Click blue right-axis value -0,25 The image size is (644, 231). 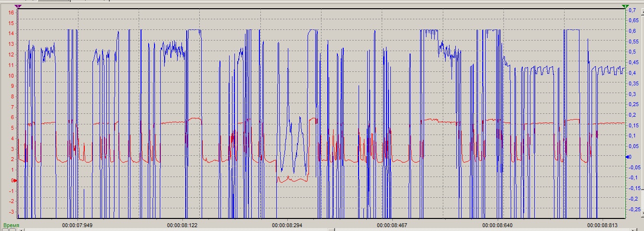(635, 209)
